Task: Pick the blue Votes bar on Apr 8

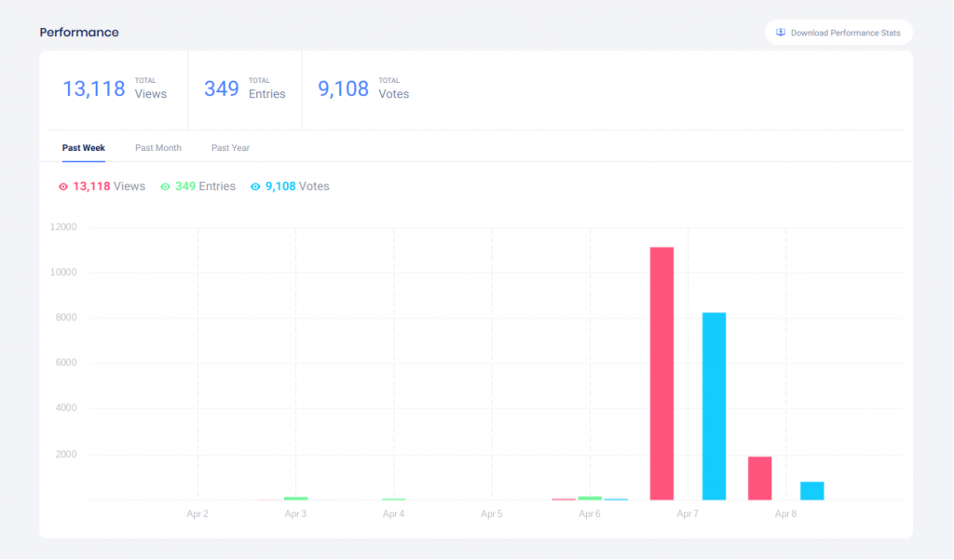Action: [x=811, y=490]
